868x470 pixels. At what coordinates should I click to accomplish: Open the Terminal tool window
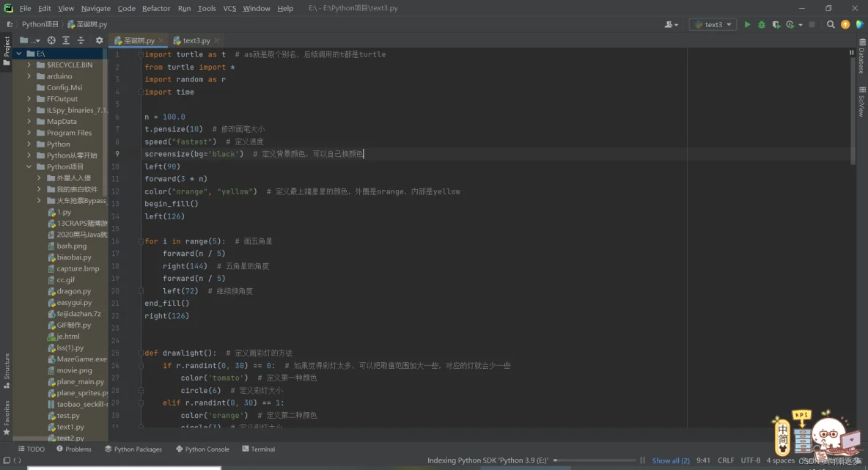[259, 449]
